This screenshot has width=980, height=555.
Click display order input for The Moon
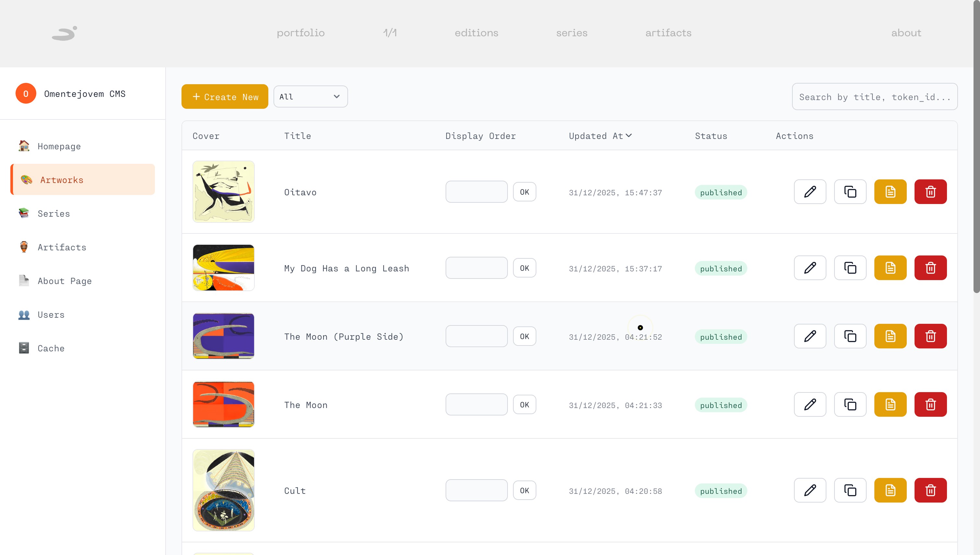pyautogui.click(x=476, y=404)
